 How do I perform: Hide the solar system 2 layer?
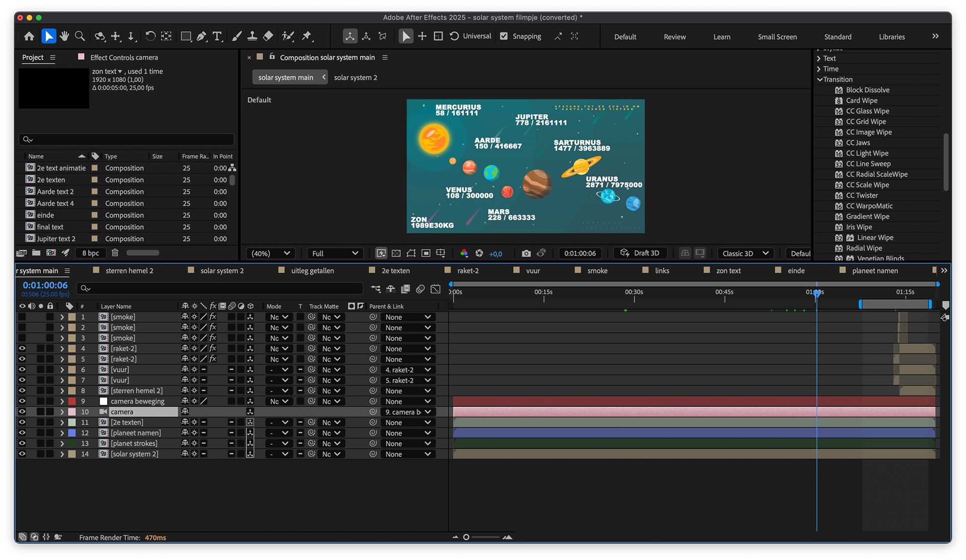pyautogui.click(x=22, y=454)
